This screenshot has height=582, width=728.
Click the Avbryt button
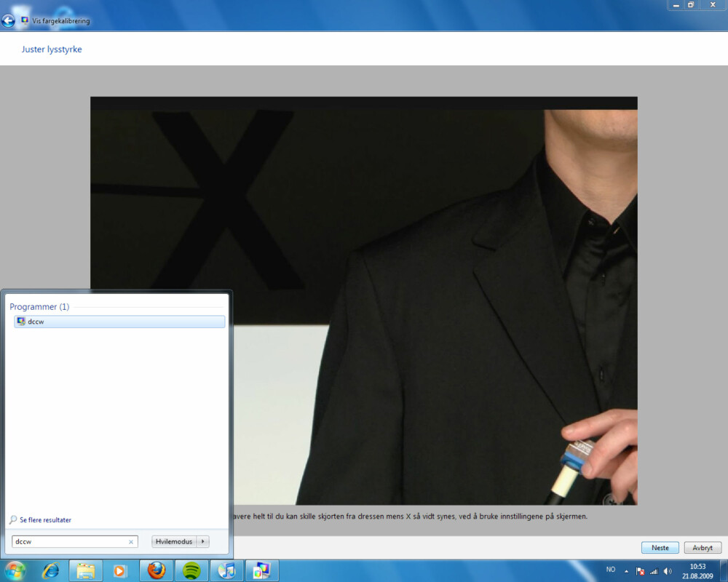[x=703, y=548]
